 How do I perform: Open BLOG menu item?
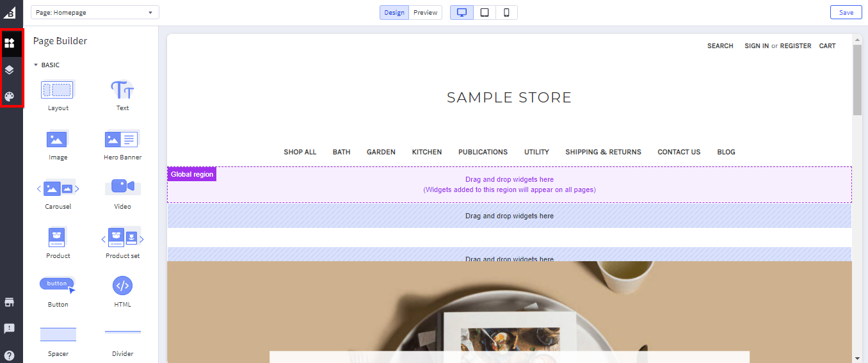[x=726, y=152]
